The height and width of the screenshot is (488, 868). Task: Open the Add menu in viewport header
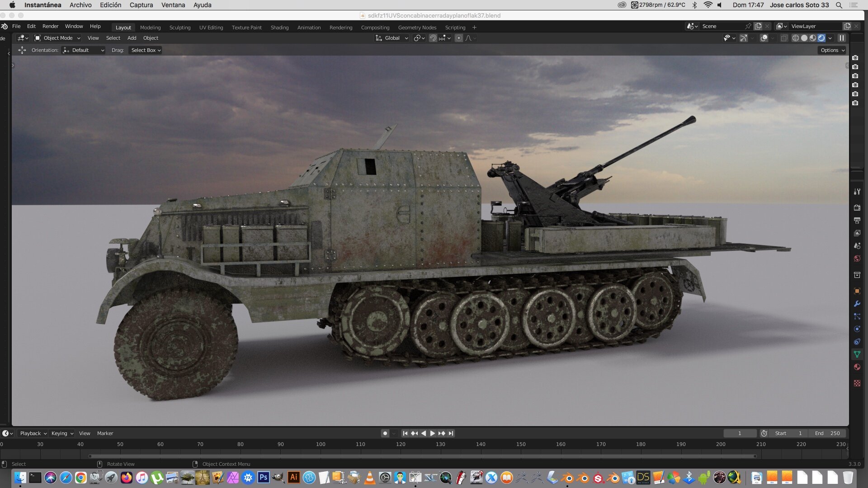point(132,38)
